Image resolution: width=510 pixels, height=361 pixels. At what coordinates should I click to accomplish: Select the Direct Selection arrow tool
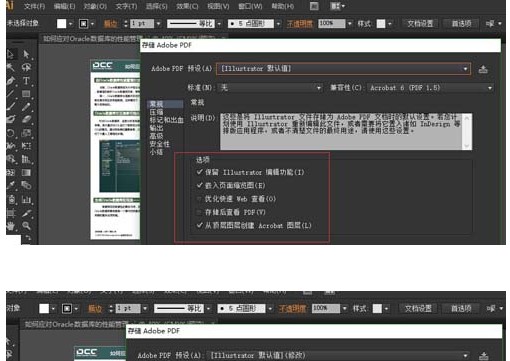pos(26,54)
